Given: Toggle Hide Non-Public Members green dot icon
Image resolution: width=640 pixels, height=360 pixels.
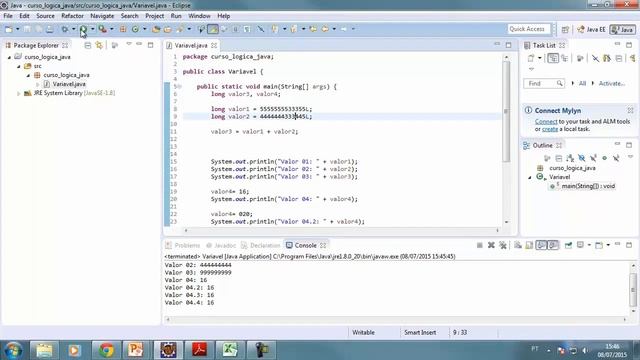Looking at the screenshot, I should [x=604, y=158].
